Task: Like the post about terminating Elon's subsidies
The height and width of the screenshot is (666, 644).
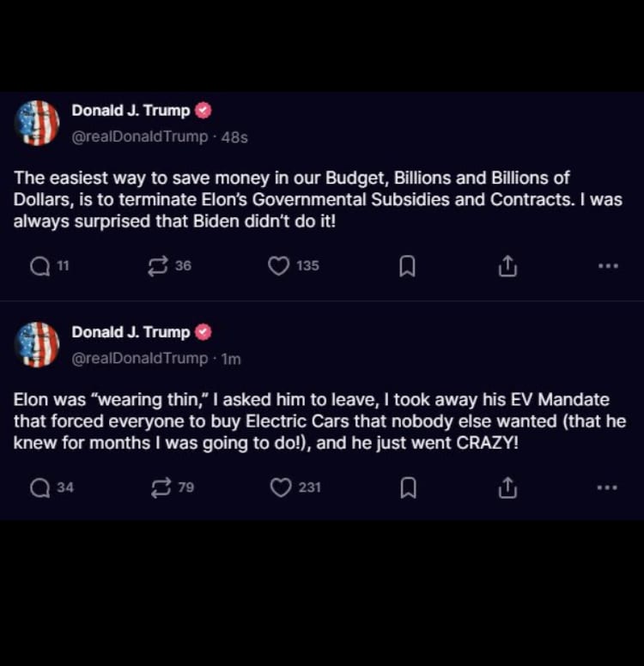Action: (279, 267)
